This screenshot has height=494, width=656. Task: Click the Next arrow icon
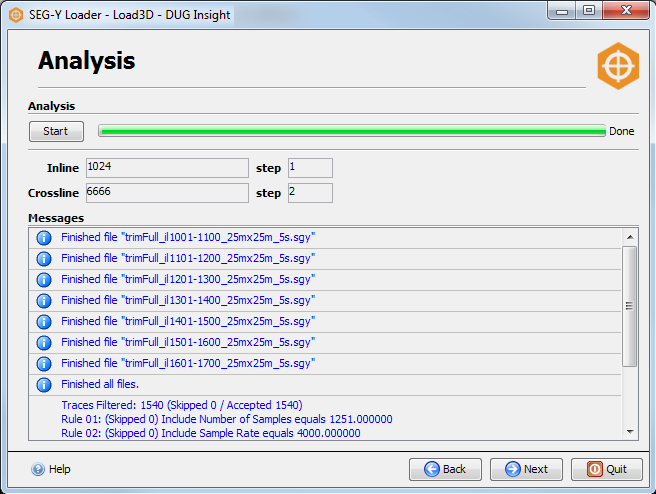[513, 469]
